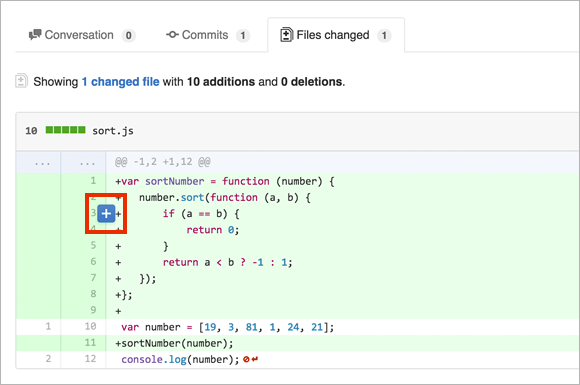Click new line number 6
The height and width of the screenshot is (385, 580).
[93, 262]
